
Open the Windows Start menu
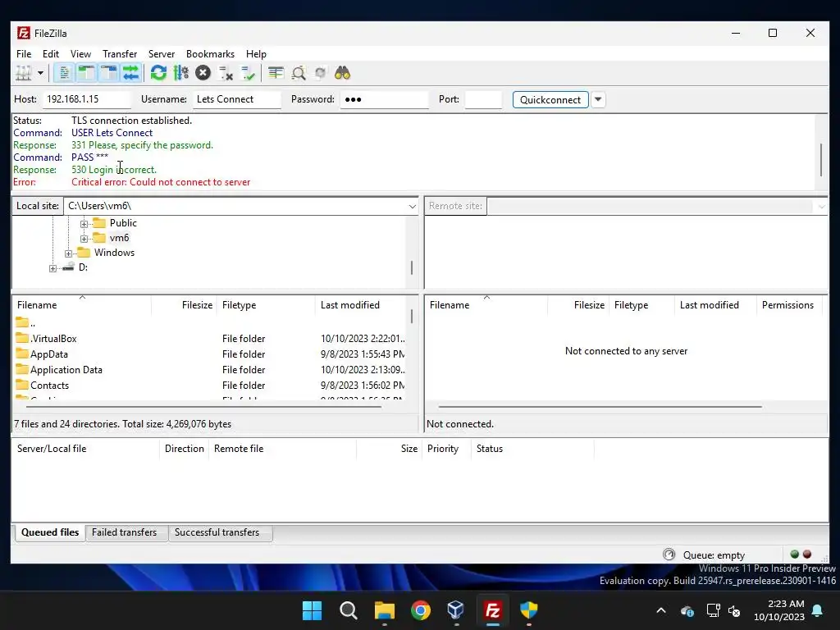(312, 610)
